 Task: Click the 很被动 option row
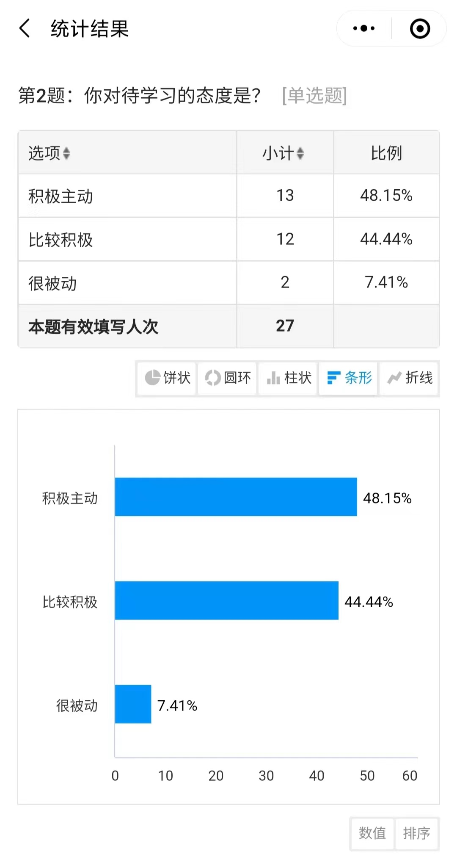127,283
